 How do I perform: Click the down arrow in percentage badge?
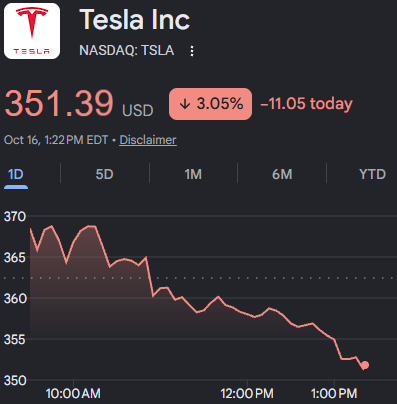point(185,104)
